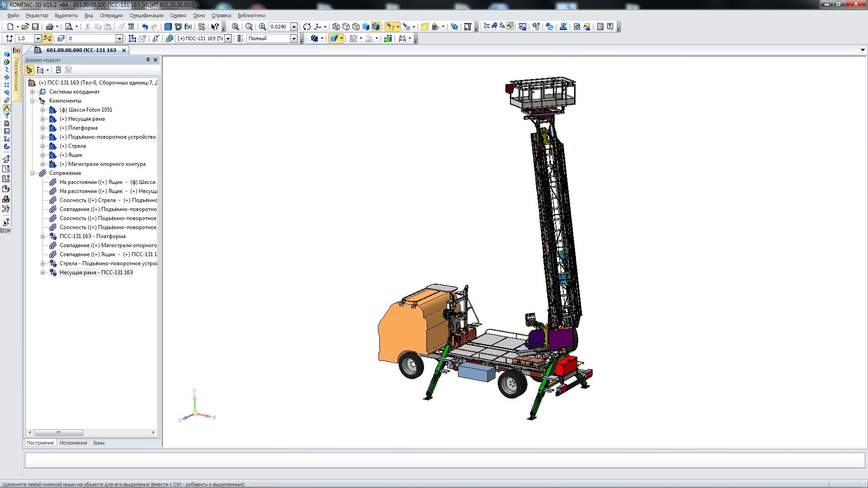Click the Zoom in magnifier icon
The image size is (868, 488).
262,27
